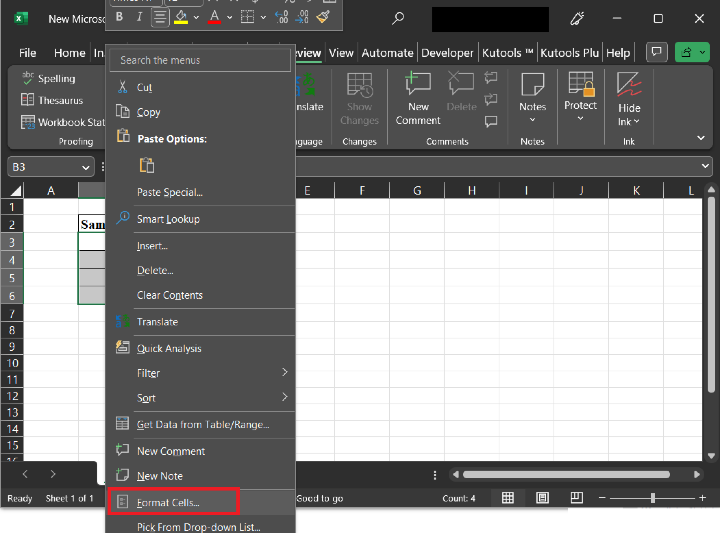This screenshot has width=720, height=533.
Task: Open the Kutools Plus tab
Action: [569, 53]
